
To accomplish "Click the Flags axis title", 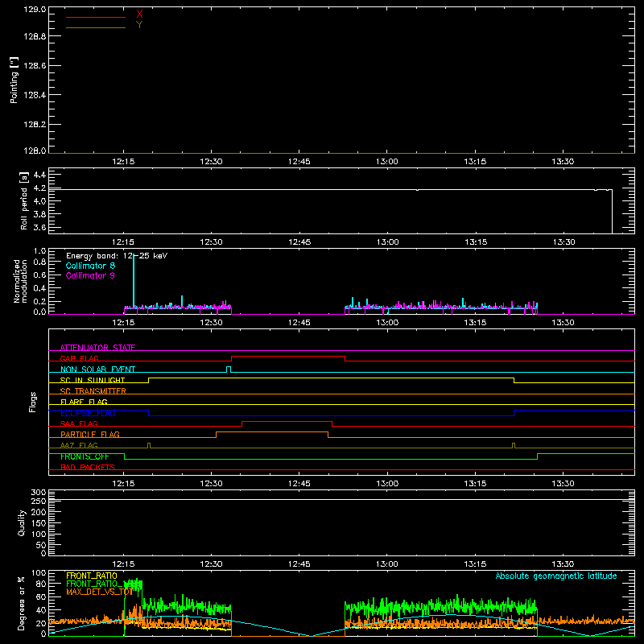I will click(x=32, y=402).
